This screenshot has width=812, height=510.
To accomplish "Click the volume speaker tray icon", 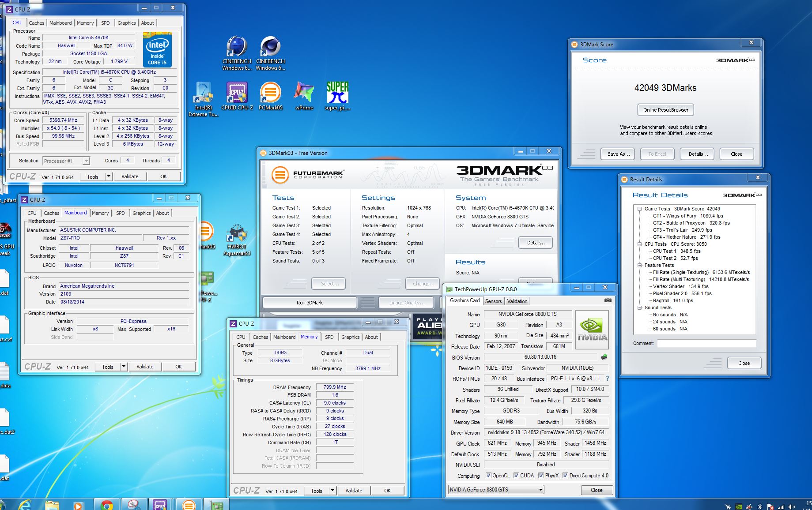I will [x=792, y=506].
